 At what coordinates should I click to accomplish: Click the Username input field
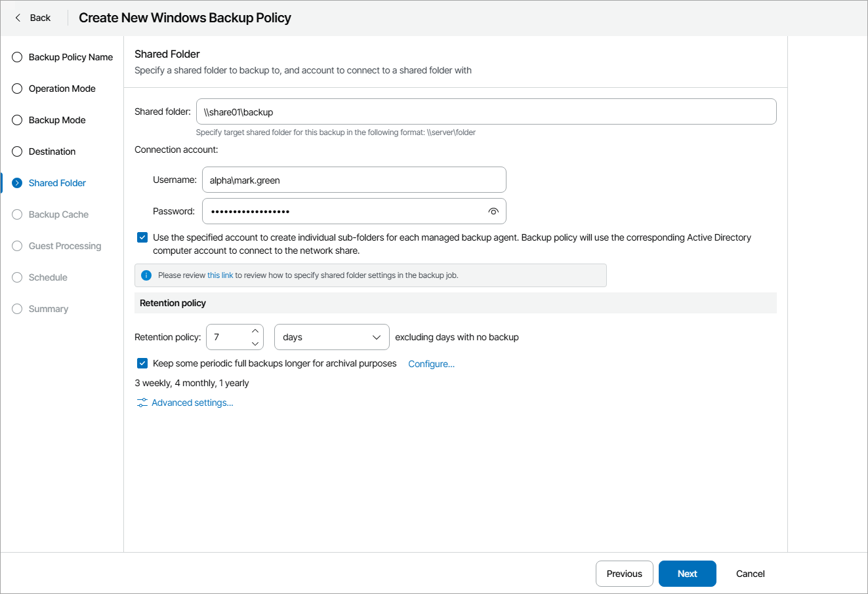click(x=354, y=180)
